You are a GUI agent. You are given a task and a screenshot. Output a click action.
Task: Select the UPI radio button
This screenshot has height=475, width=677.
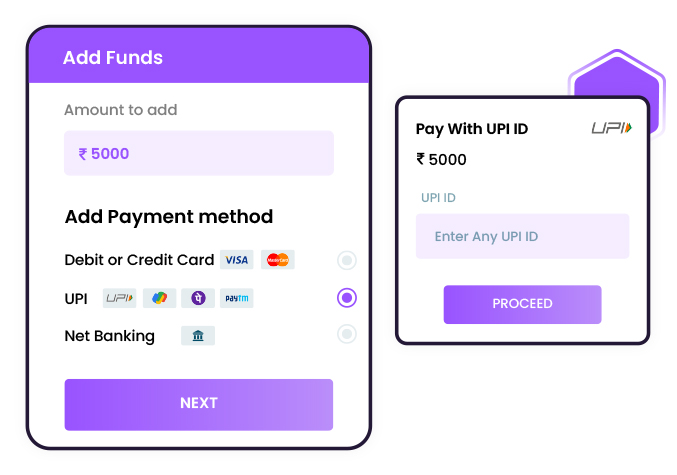click(347, 297)
